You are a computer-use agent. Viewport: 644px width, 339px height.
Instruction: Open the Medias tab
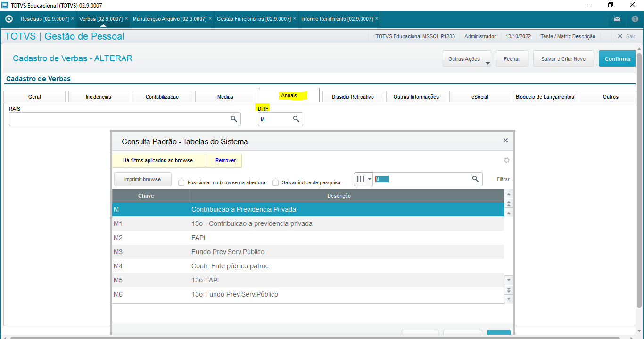click(x=225, y=96)
